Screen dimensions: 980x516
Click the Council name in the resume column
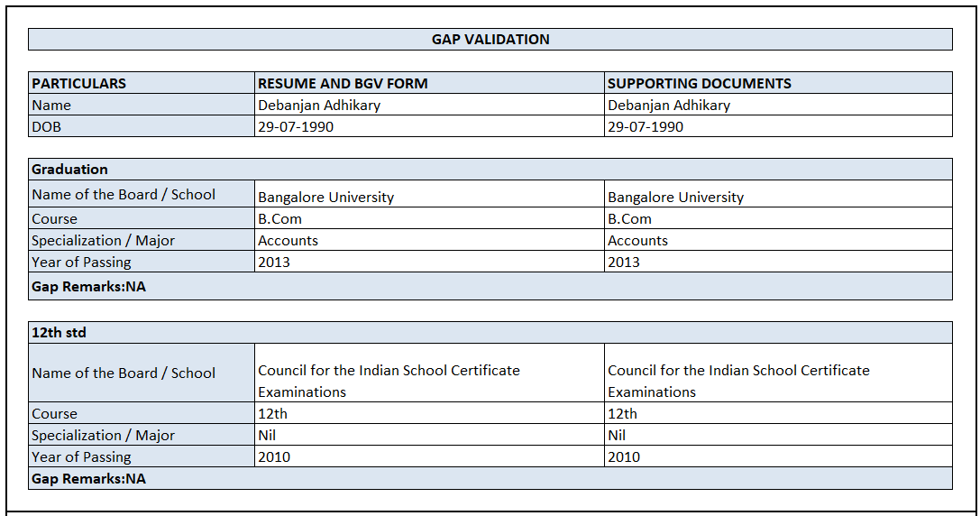[389, 381]
